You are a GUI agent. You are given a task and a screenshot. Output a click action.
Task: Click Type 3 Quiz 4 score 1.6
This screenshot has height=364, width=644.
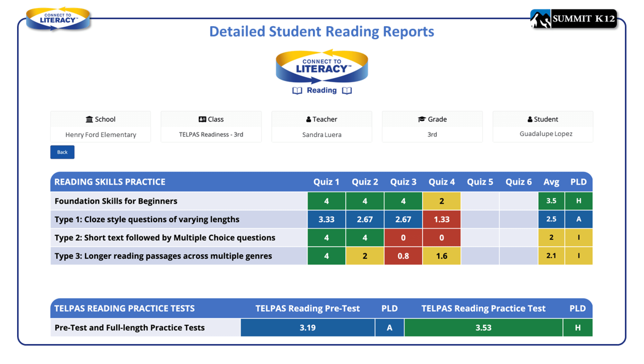coord(441,256)
